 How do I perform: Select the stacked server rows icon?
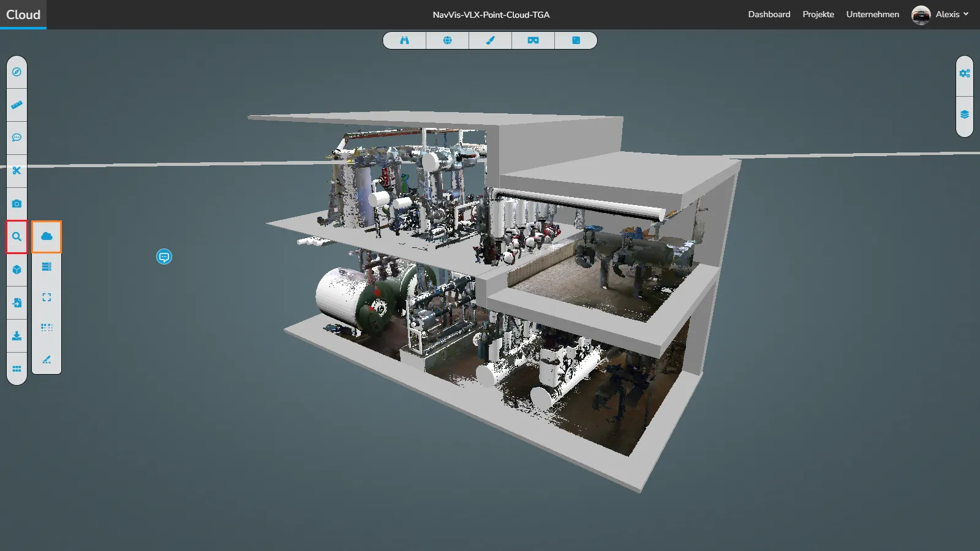[x=47, y=267]
